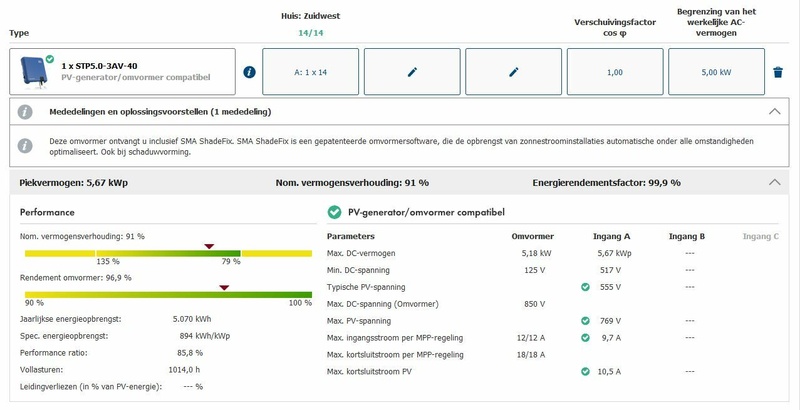Click the info icon beside ShadeFix message
800x410 pixels.
coord(26,144)
